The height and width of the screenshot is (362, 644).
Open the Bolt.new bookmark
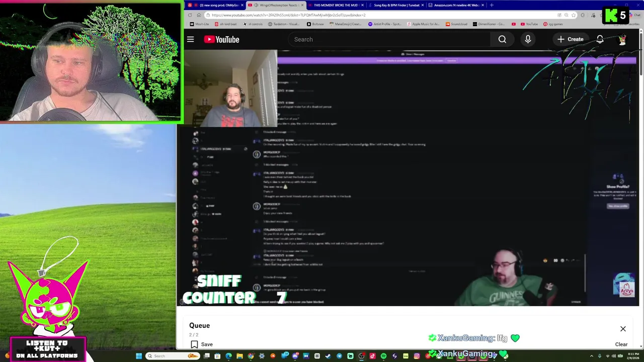click(316, 24)
